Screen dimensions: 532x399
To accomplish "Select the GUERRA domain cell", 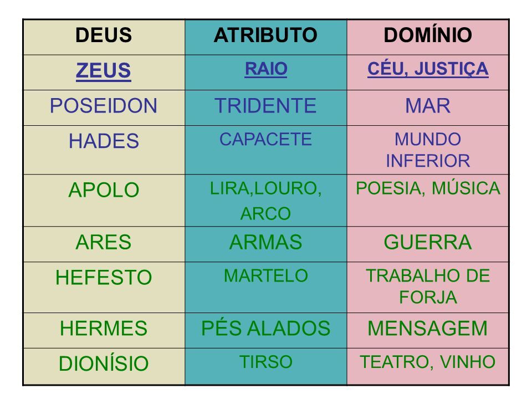I will (428, 244).
